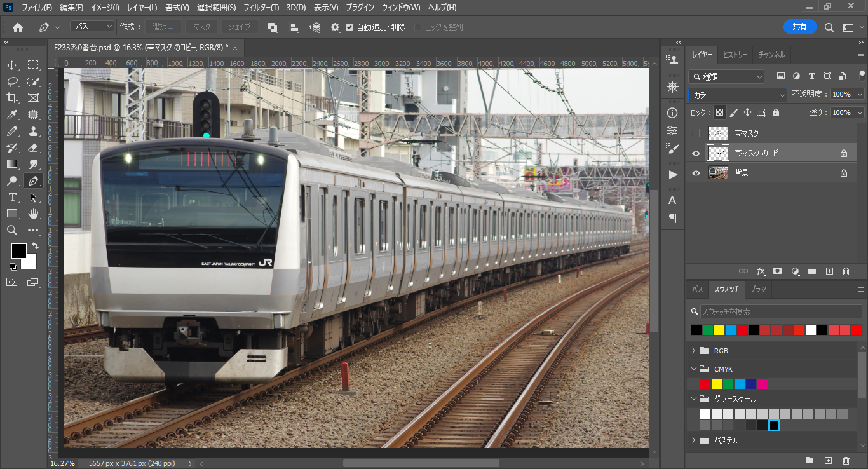Delete layer using trash icon in Layers panel
868x469 pixels.
tap(846, 271)
